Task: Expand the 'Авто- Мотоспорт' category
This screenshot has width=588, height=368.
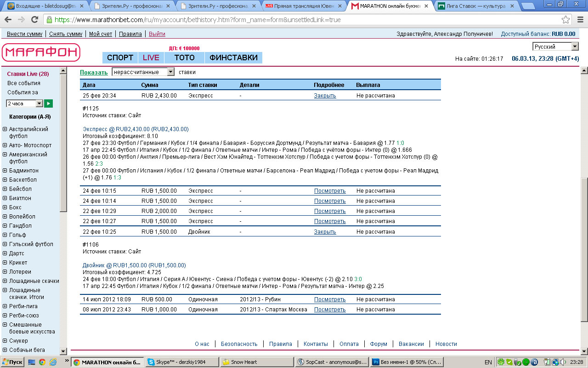Action: [5, 145]
